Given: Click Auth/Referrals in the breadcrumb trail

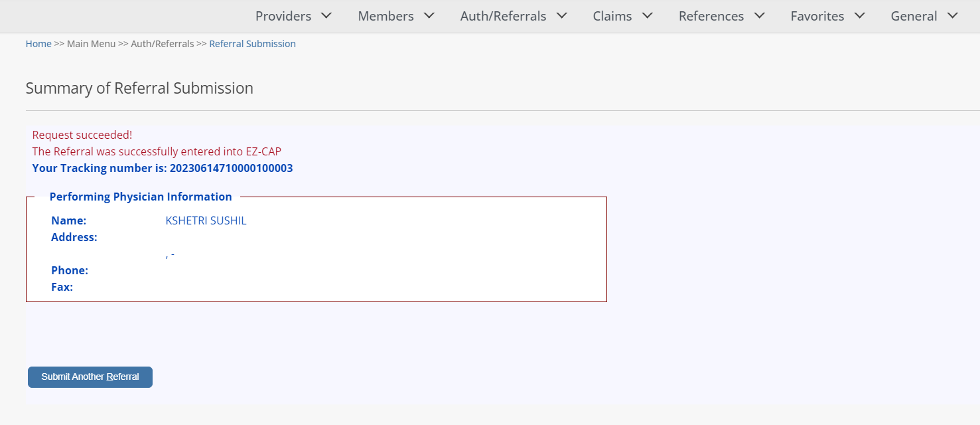Looking at the screenshot, I should pos(162,44).
